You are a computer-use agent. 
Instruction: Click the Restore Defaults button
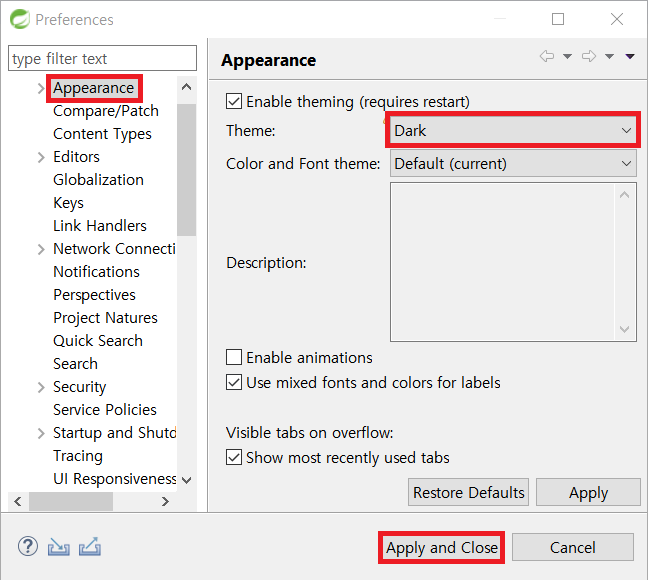coord(468,492)
